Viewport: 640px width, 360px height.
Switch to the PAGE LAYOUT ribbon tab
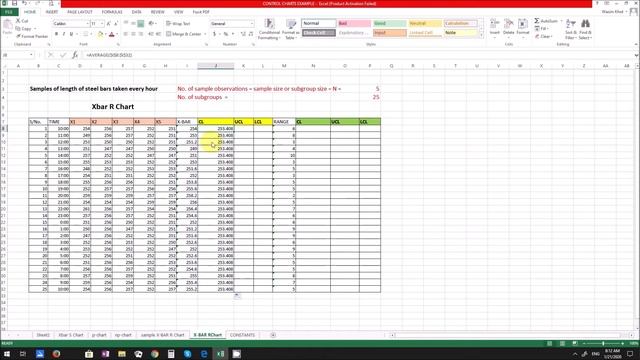(x=80, y=12)
